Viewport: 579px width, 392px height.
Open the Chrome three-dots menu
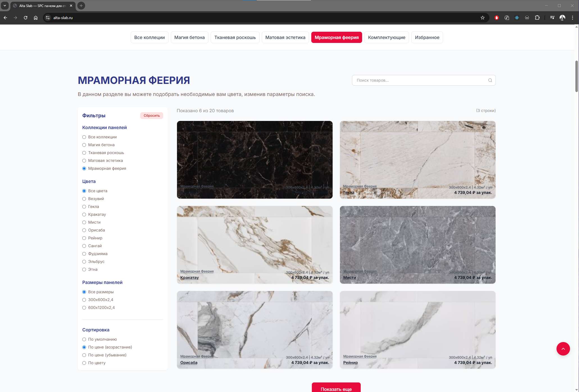click(x=573, y=18)
